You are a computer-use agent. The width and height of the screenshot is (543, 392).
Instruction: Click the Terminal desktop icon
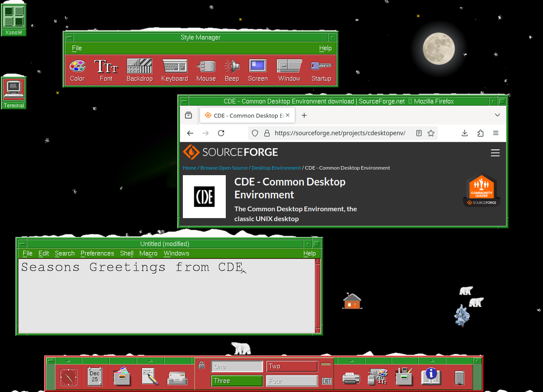click(x=14, y=92)
